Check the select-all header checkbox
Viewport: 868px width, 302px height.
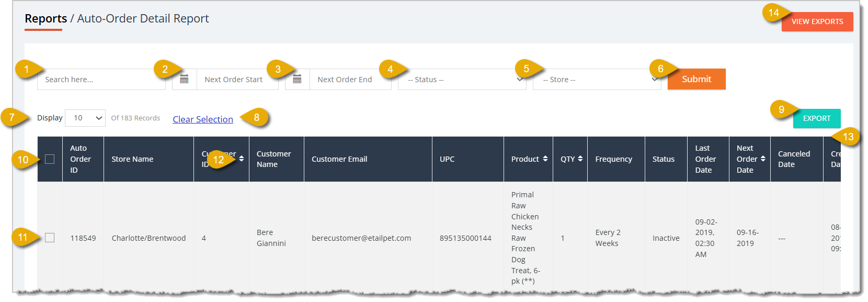[50, 159]
